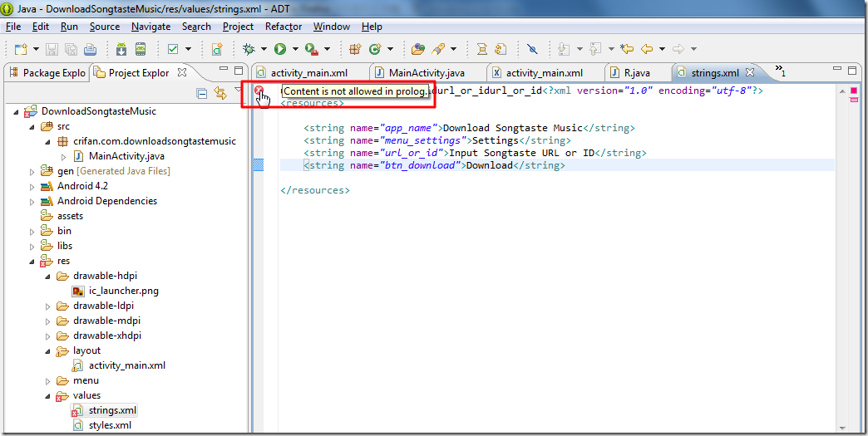
Task: Click the Previous Annotation icon
Action: [x=595, y=49]
